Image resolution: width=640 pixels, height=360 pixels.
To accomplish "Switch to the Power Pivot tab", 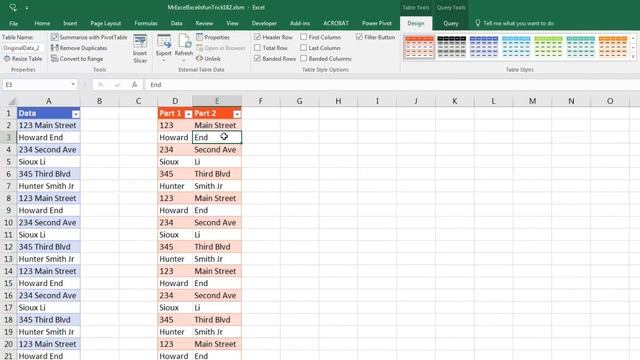I will [x=376, y=23].
